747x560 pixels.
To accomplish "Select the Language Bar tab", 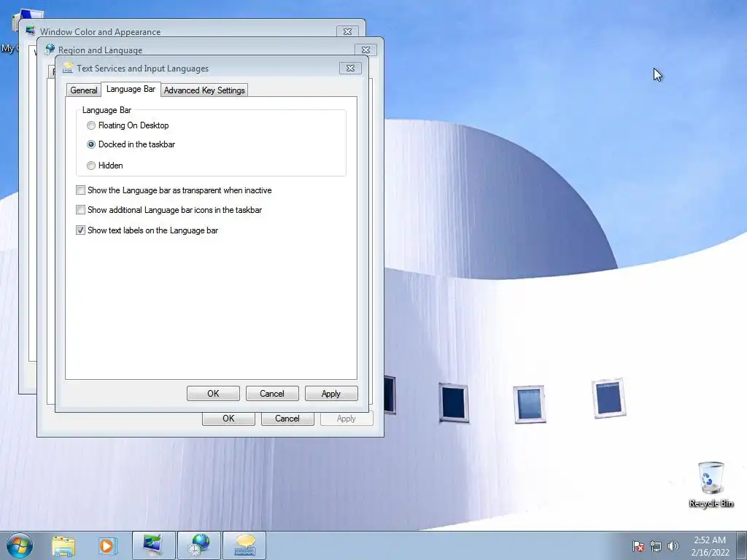I will [x=131, y=89].
